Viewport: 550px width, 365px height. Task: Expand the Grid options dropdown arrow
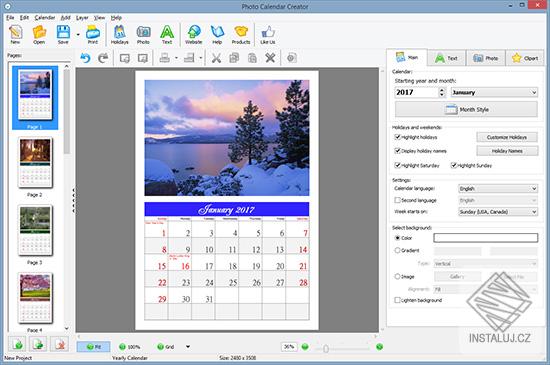[188, 347]
